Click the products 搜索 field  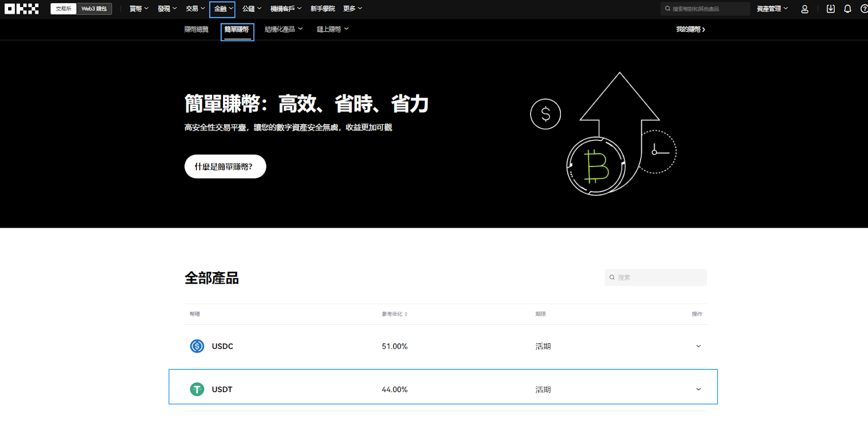[x=656, y=277]
